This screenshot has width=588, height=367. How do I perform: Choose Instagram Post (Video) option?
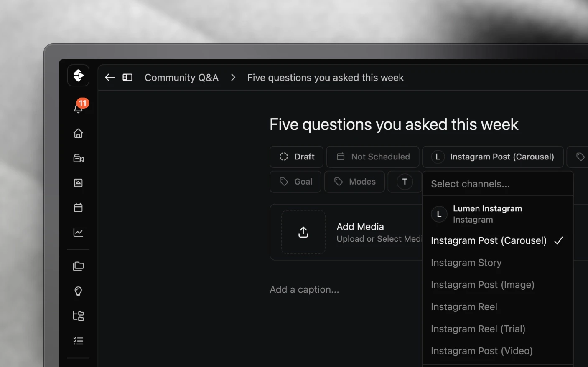point(498,351)
